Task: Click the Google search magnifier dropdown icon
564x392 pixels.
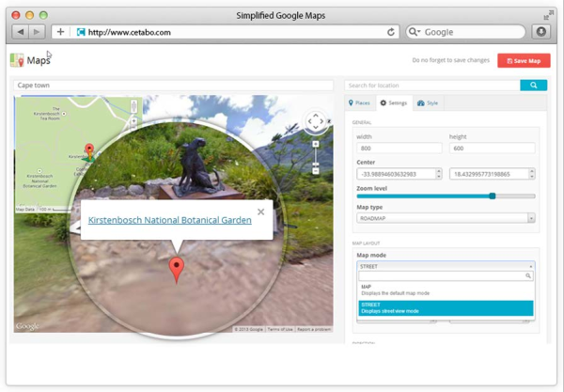Action: (x=415, y=32)
